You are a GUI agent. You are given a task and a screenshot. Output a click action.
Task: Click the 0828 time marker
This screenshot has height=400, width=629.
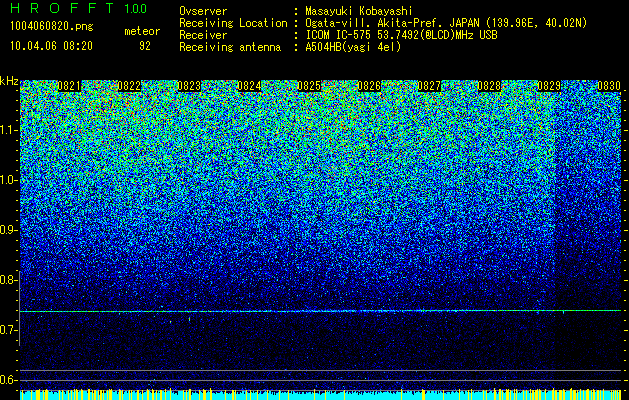489,86
